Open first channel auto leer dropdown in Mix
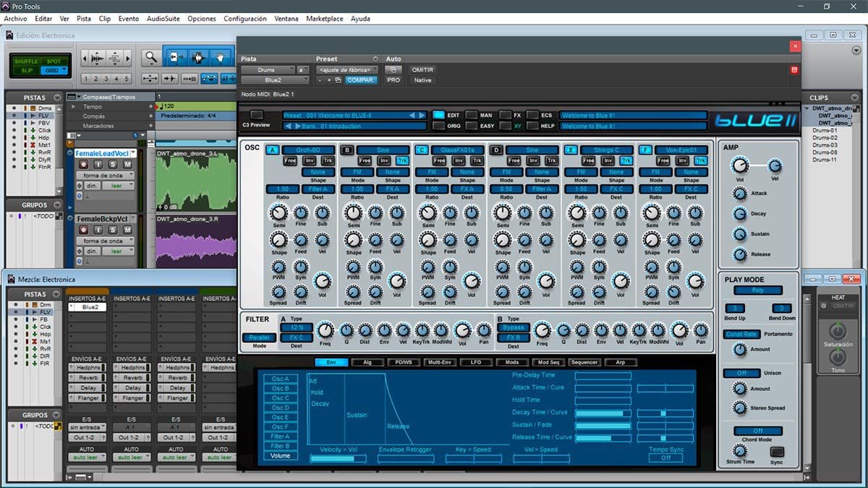The height and width of the screenshot is (488, 868). click(87, 458)
